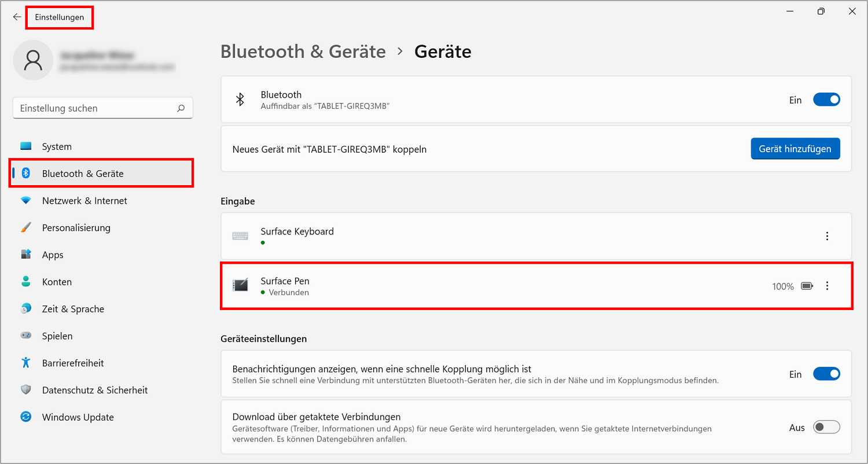
Task: Navigate to Bluetooth & Geräte breadcrumb
Action: (303, 51)
